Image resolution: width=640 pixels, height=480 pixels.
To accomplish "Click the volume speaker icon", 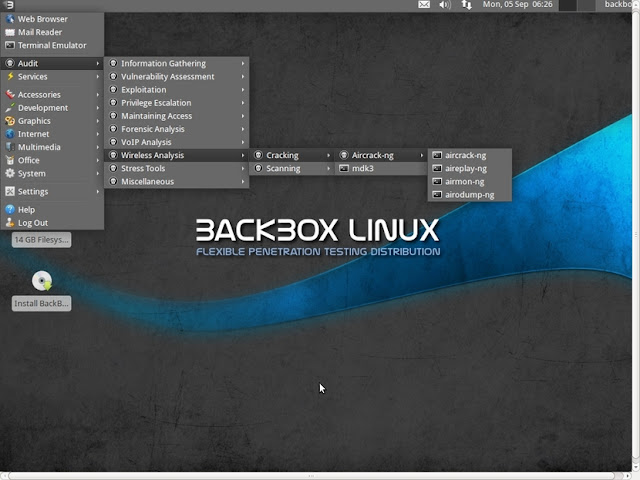I will pyautogui.click(x=444, y=5).
